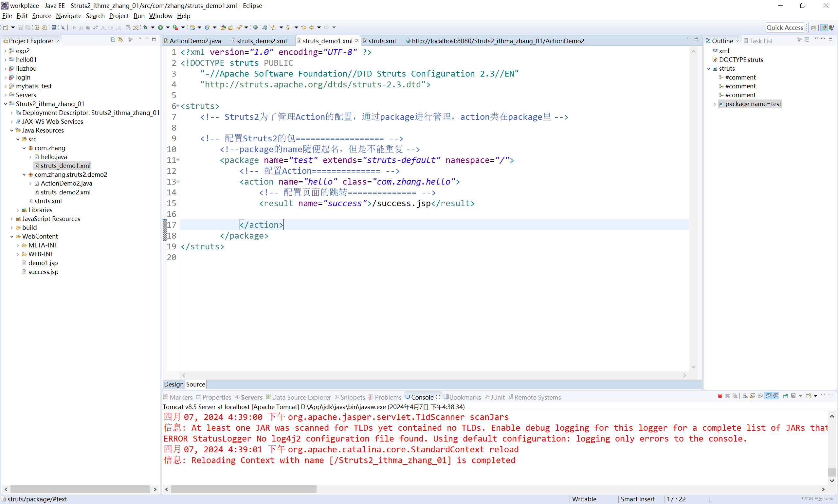Image resolution: width=838 pixels, height=504 pixels.
Task: Click the green Run button icon
Action: [x=160, y=27]
